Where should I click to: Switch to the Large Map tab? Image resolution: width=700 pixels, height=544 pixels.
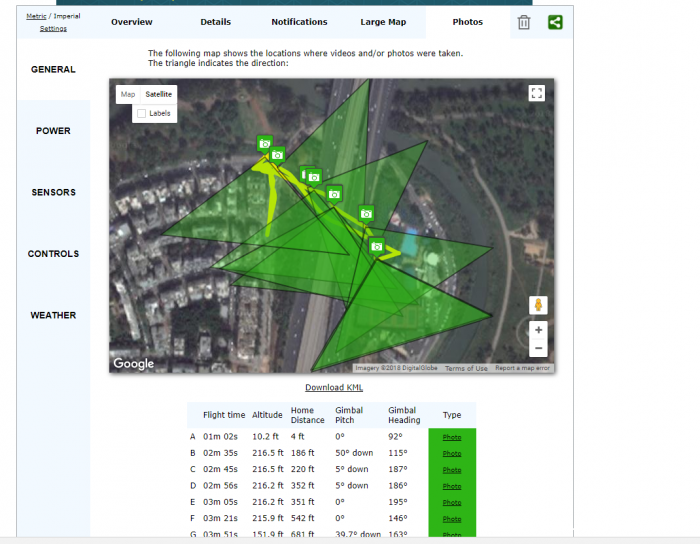[x=383, y=22]
